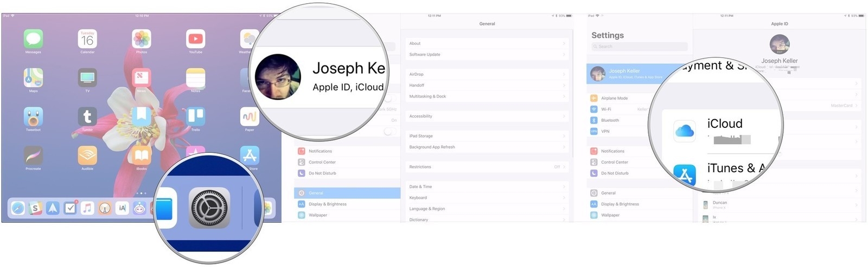
Task: Open iA Writer from the dock
Action: [122, 208]
